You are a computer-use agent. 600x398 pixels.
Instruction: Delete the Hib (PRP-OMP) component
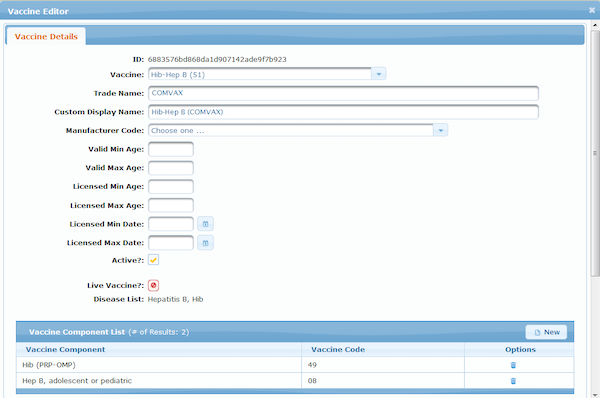click(513, 365)
